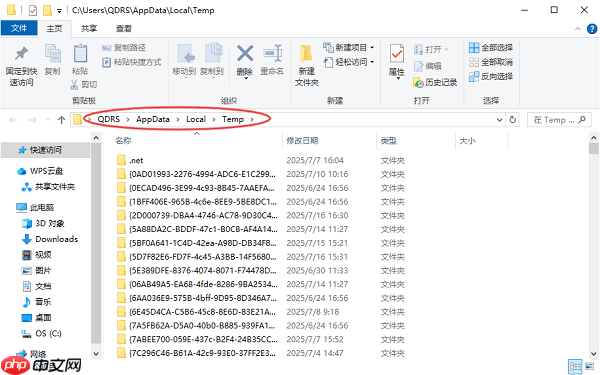Switch to details view icon
Image resolution: width=600 pixels, height=375 pixels.
coord(575,367)
